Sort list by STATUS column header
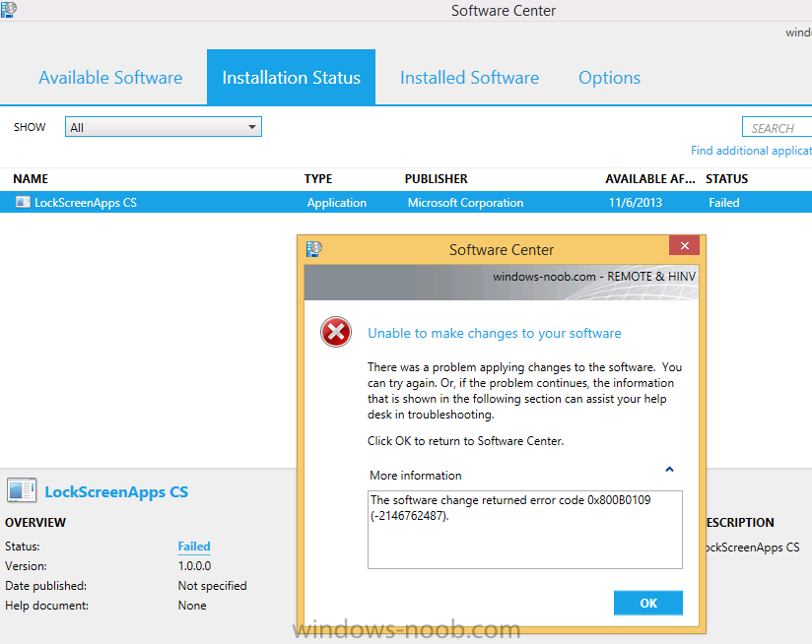 pyautogui.click(x=726, y=179)
